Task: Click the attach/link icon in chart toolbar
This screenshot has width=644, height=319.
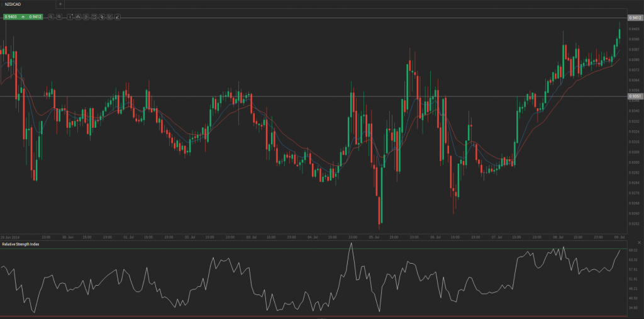Action: 102,16
